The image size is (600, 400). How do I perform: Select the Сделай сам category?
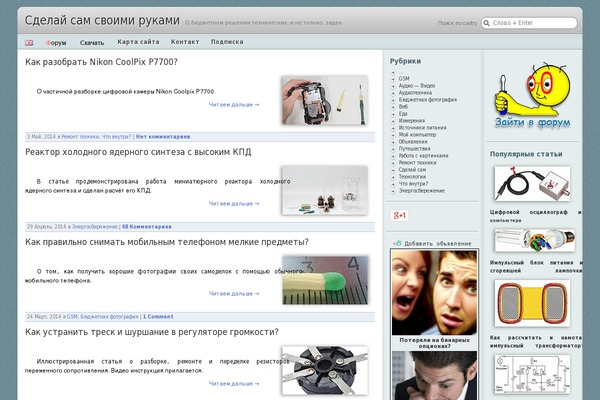412,170
